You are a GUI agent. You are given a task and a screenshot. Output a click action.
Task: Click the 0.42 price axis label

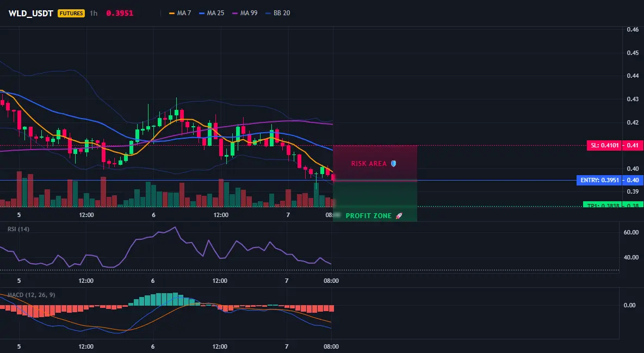(x=633, y=122)
